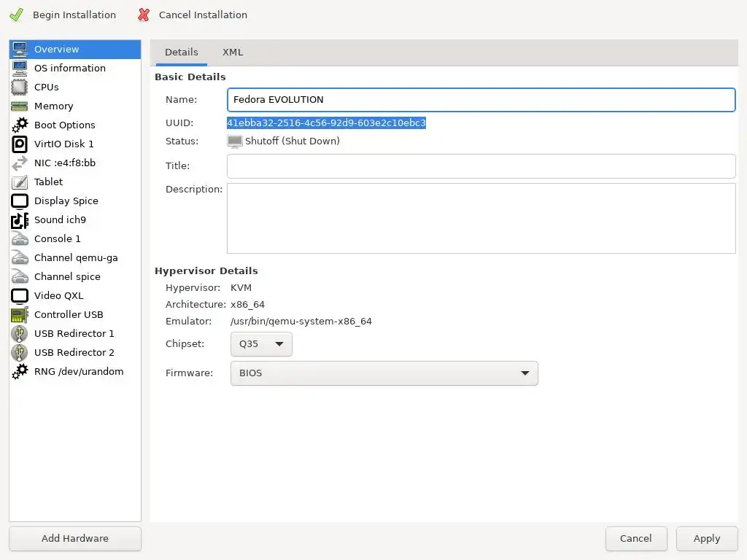The width and height of the screenshot is (747, 560).
Task: Select the highlighted UUID value text
Action: (326, 122)
